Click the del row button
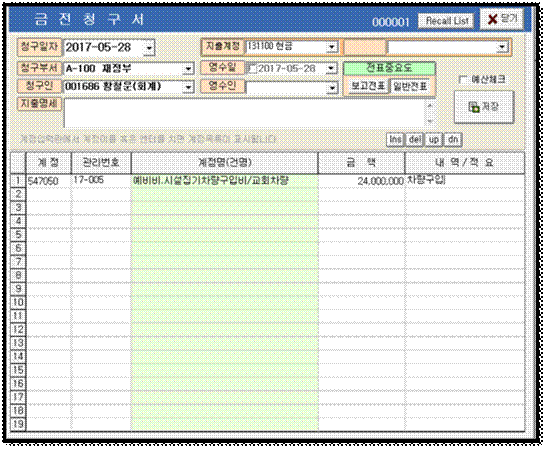This screenshot has width=548, height=451. pos(414,139)
